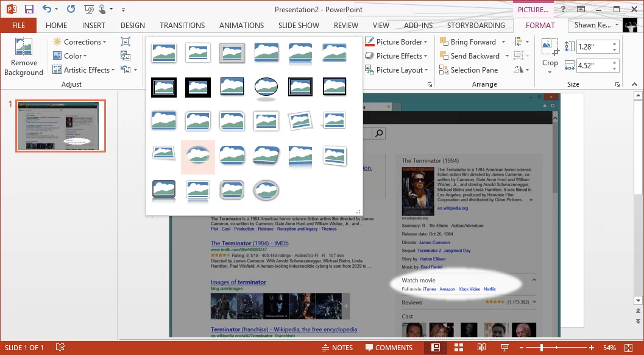Image resolution: width=644 pixels, height=355 pixels.
Task: Start slide show from beginning in quick access toolbar
Action: point(89,9)
